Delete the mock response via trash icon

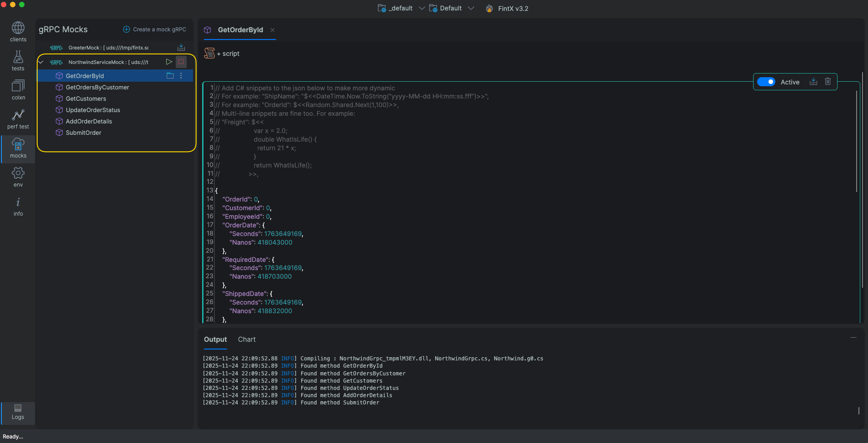point(828,82)
